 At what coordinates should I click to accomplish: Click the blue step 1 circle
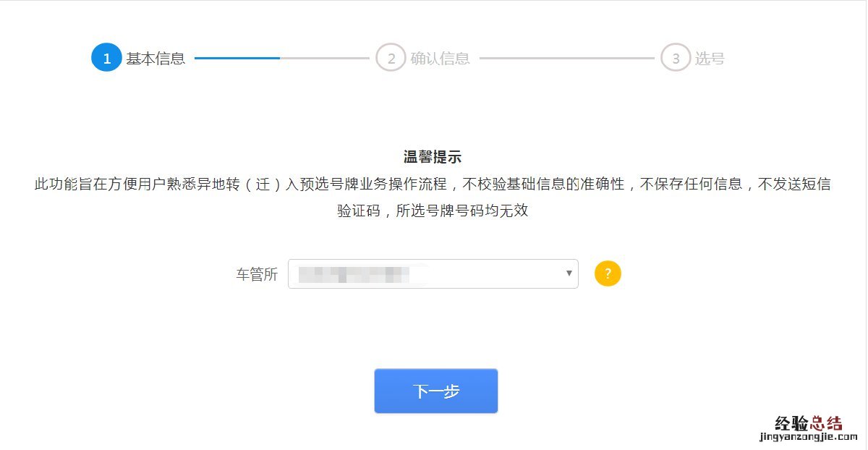(x=106, y=58)
